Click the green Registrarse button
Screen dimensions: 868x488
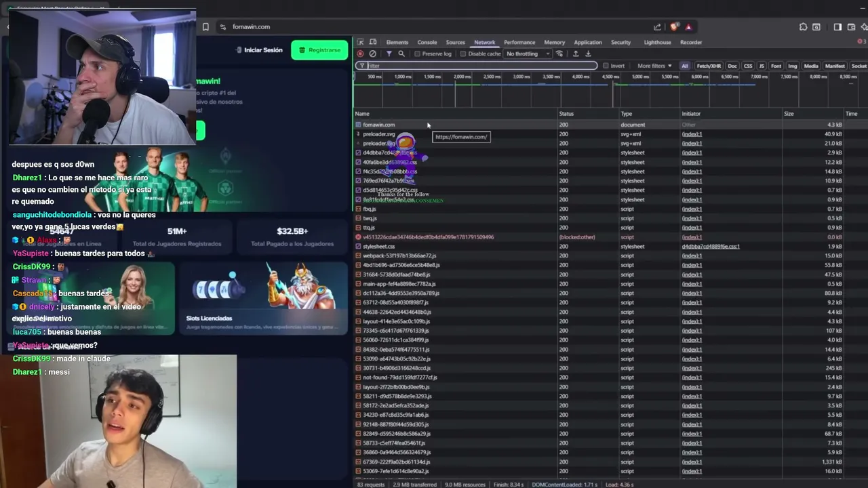(x=319, y=50)
